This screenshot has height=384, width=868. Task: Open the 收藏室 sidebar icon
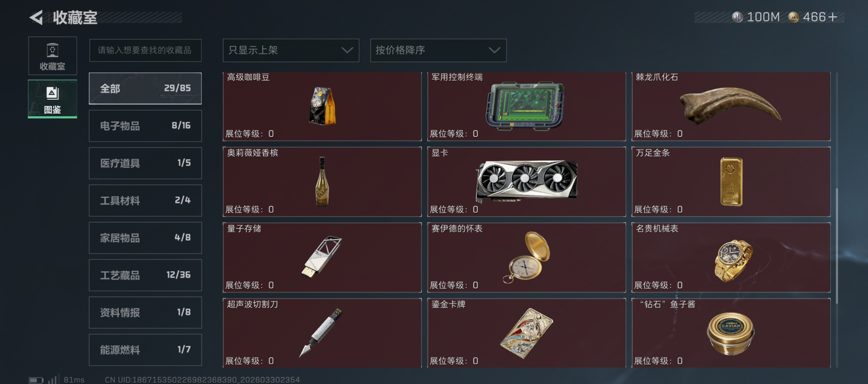[52, 56]
